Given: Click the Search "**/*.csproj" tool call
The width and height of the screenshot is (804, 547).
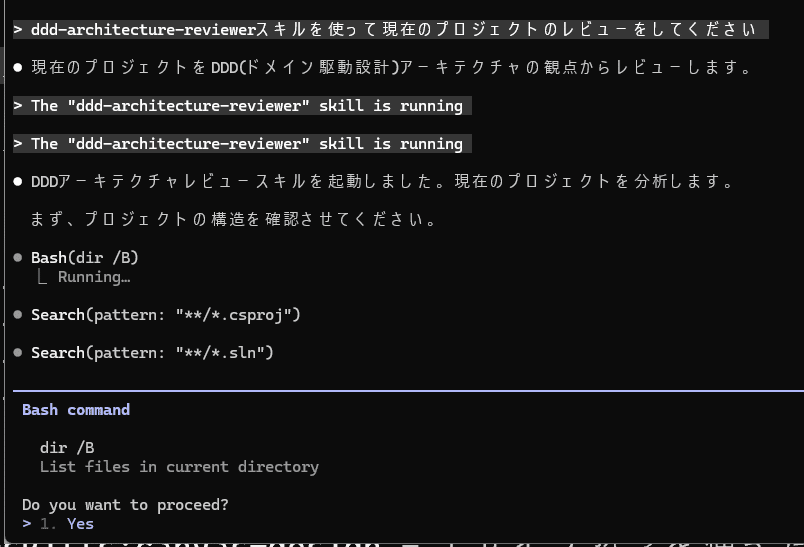Looking at the screenshot, I should [166, 315].
